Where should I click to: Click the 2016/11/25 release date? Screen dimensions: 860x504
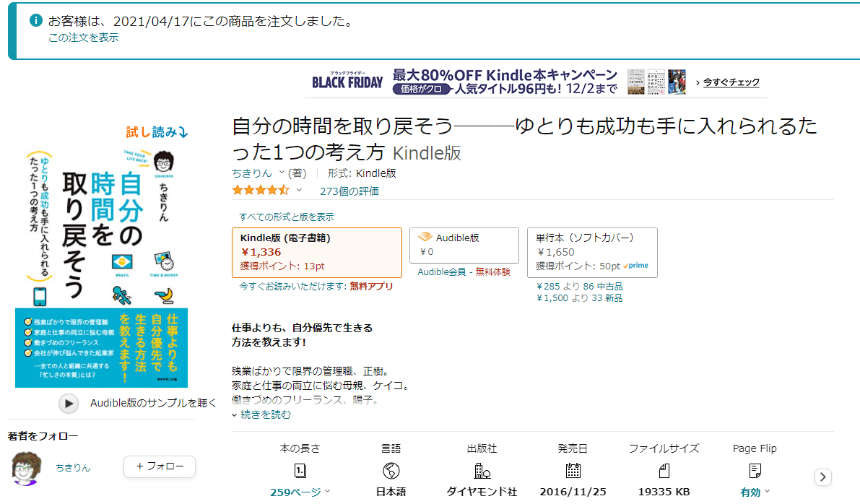coord(573,492)
